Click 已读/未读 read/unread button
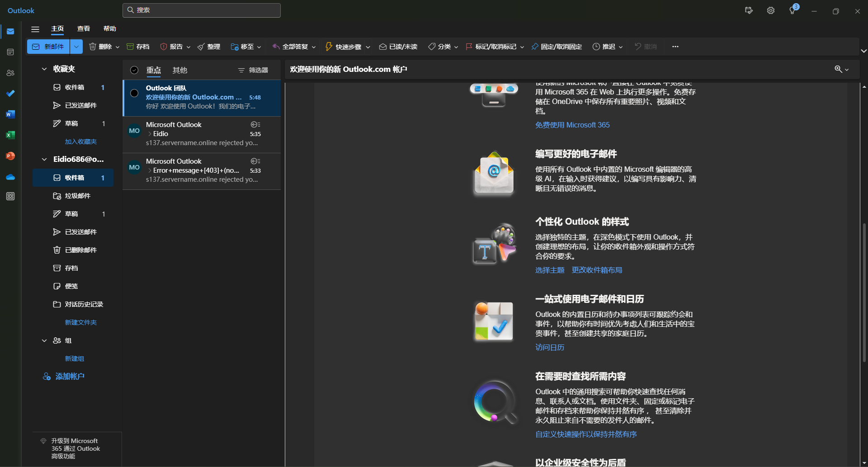868x467 pixels. pyautogui.click(x=398, y=47)
